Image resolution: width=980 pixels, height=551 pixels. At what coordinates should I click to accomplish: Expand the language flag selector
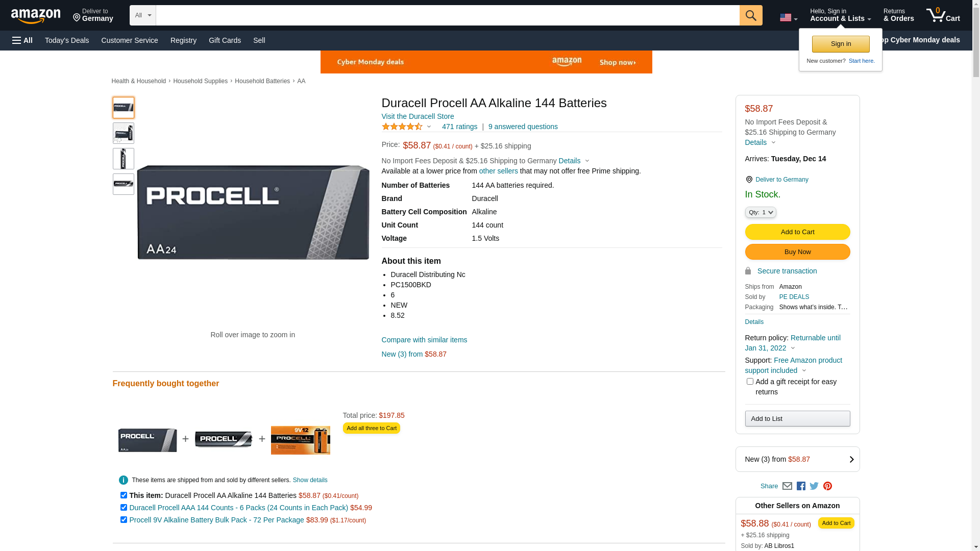point(788,18)
